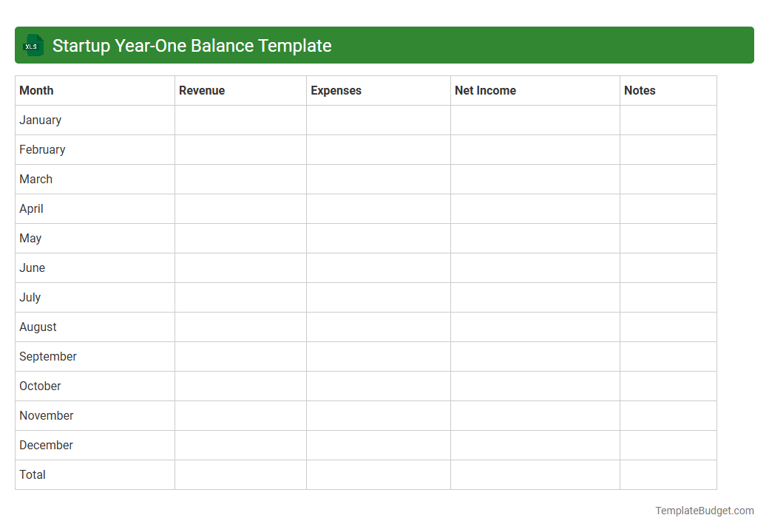The image size is (769, 532).
Task: Click the March row label
Action: click(x=35, y=179)
